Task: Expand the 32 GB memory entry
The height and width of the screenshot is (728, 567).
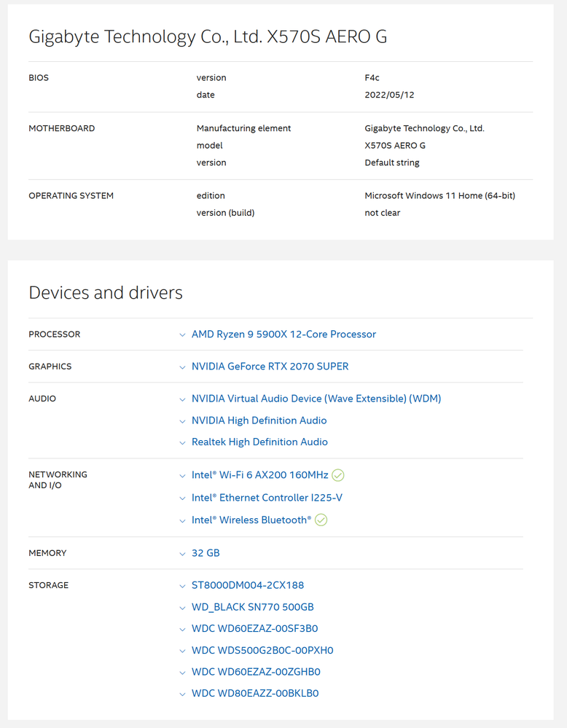Action: click(182, 553)
